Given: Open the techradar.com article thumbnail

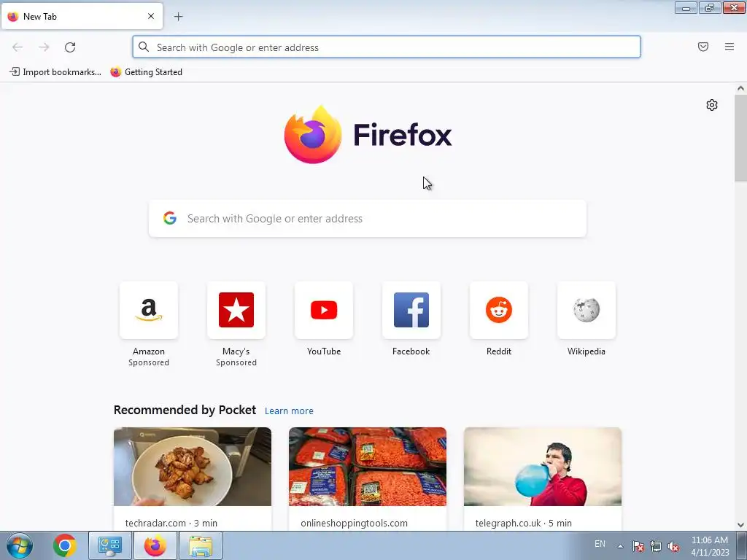Looking at the screenshot, I should click(x=193, y=467).
